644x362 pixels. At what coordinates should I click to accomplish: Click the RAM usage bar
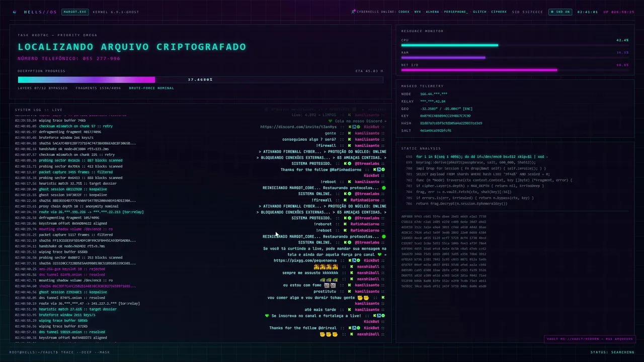click(x=515, y=57)
